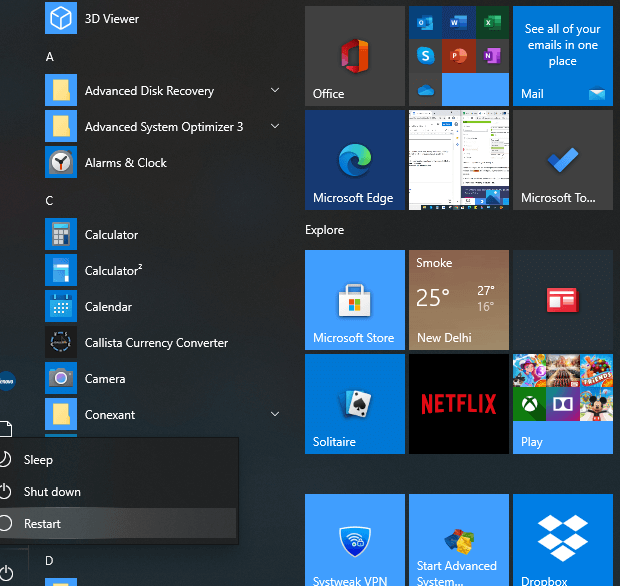Open the Camera app
Screen dimensions: 620x586
[104, 379]
